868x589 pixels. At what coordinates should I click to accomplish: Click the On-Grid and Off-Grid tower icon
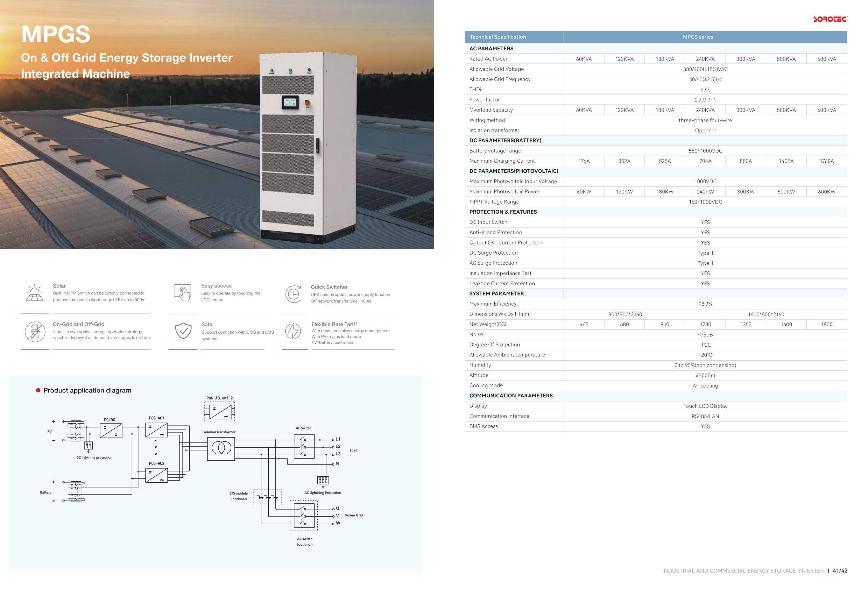[x=35, y=332]
